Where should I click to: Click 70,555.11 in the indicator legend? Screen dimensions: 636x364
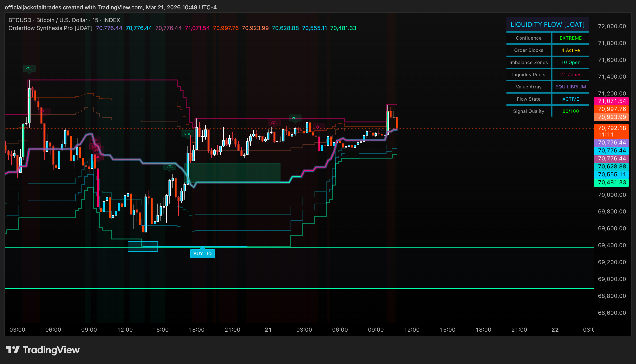click(x=314, y=28)
